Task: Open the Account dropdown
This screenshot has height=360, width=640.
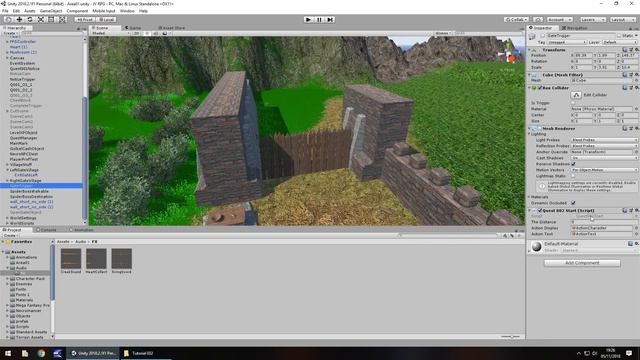Action: [x=559, y=19]
